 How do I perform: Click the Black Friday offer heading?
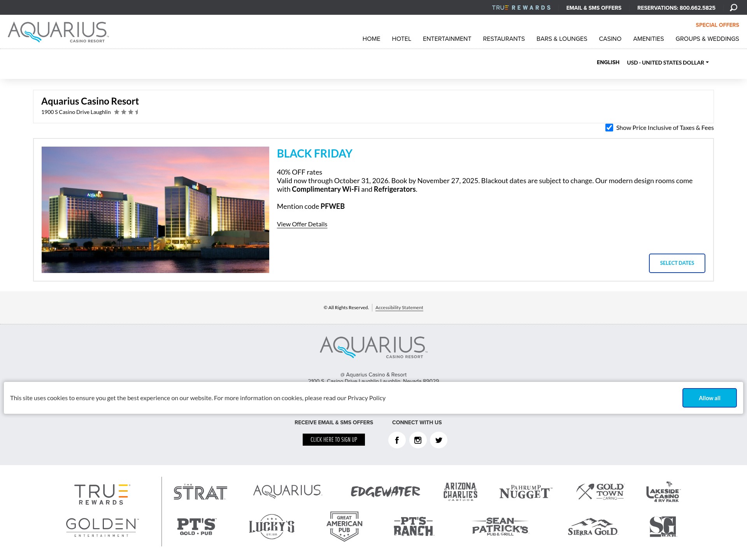pyautogui.click(x=314, y=154)
